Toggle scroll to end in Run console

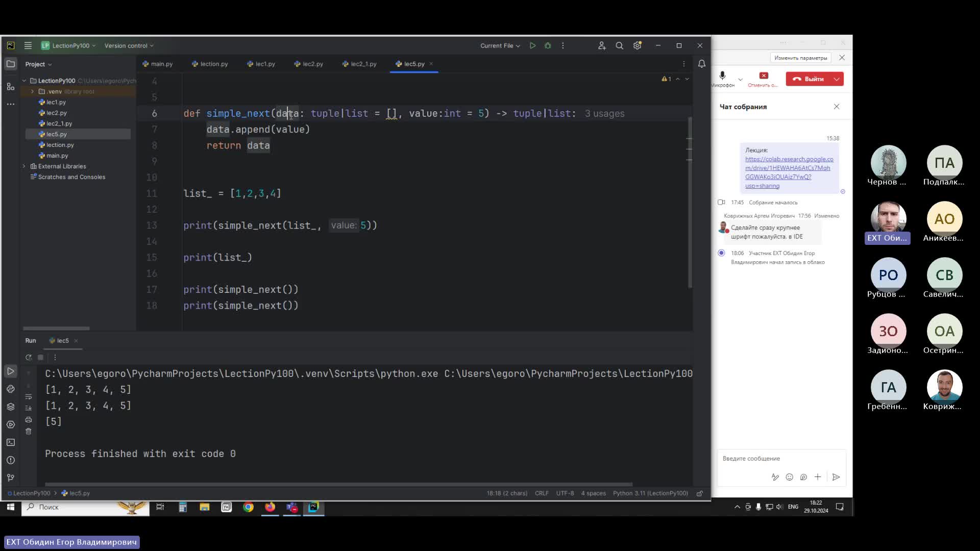[x=29, y=408]
